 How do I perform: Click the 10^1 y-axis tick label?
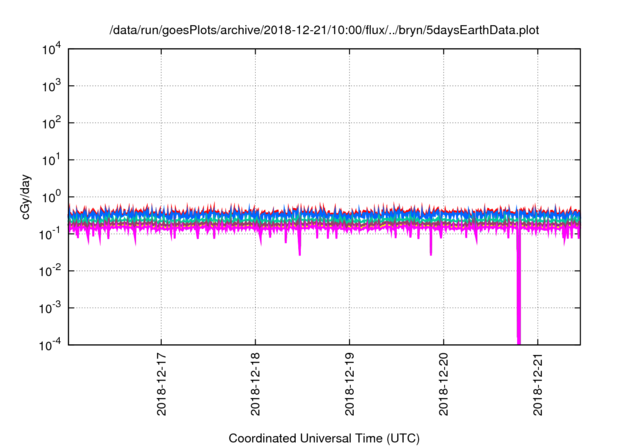tap(51, 160)
